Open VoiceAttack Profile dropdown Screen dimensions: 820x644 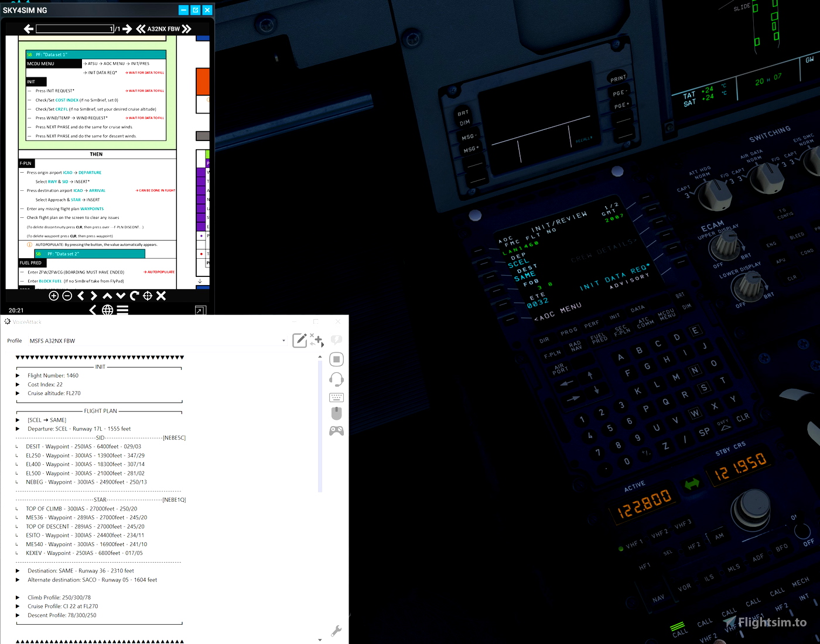point(283,341)
